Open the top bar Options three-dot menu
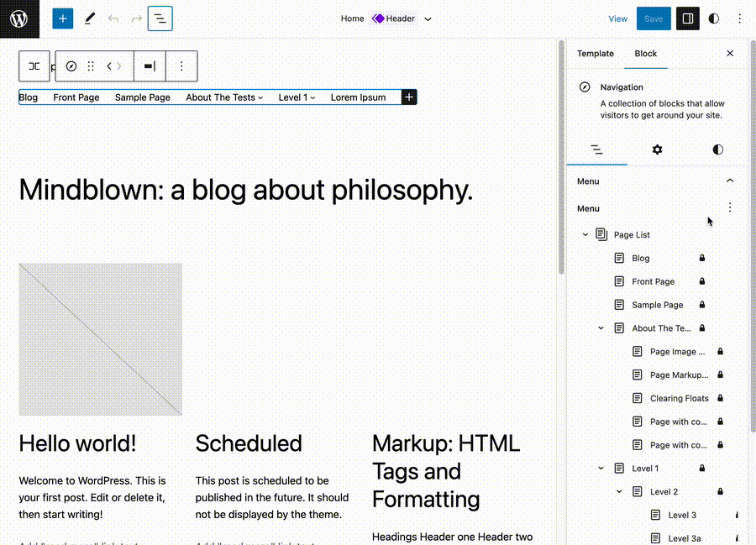Image resolution: width=756 pixels, height=545 pixels. tap(739, 18)
